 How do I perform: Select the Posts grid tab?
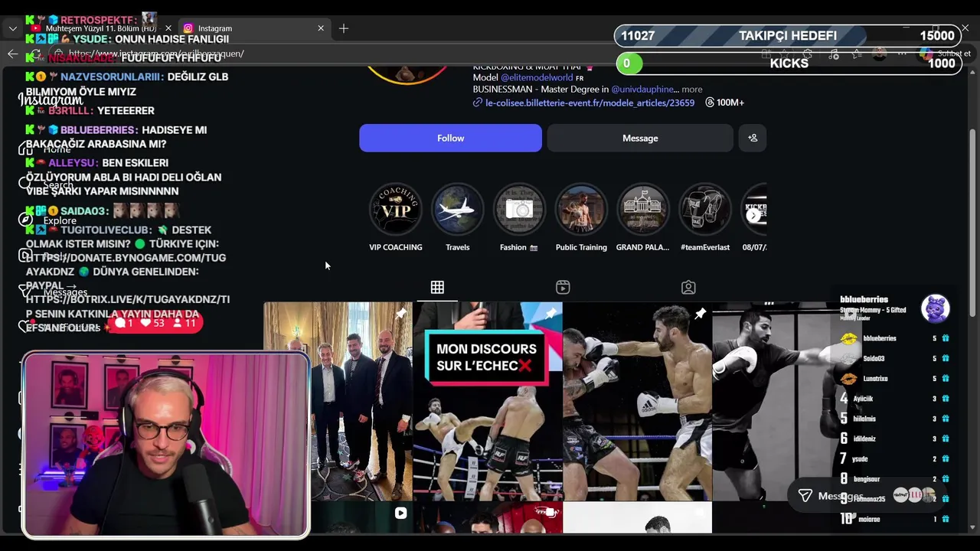(437, 287)
